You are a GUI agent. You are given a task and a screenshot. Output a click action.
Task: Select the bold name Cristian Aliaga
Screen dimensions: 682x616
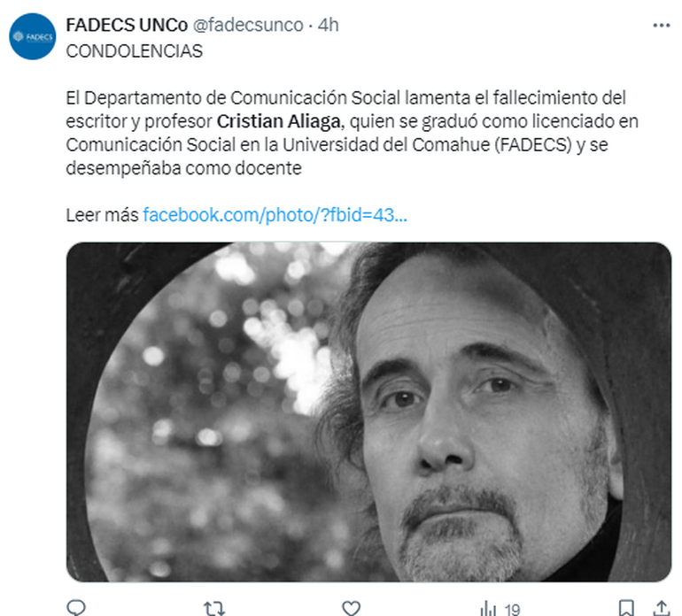click(278, 121)
